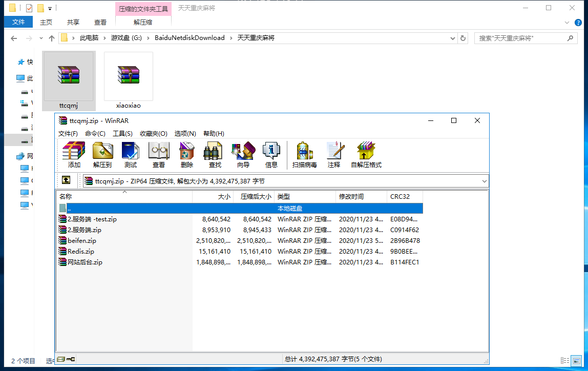Switch to Explorer 查看 ribbon tab
The height and width of the screenshot is (371, 588).
point(100,23)
